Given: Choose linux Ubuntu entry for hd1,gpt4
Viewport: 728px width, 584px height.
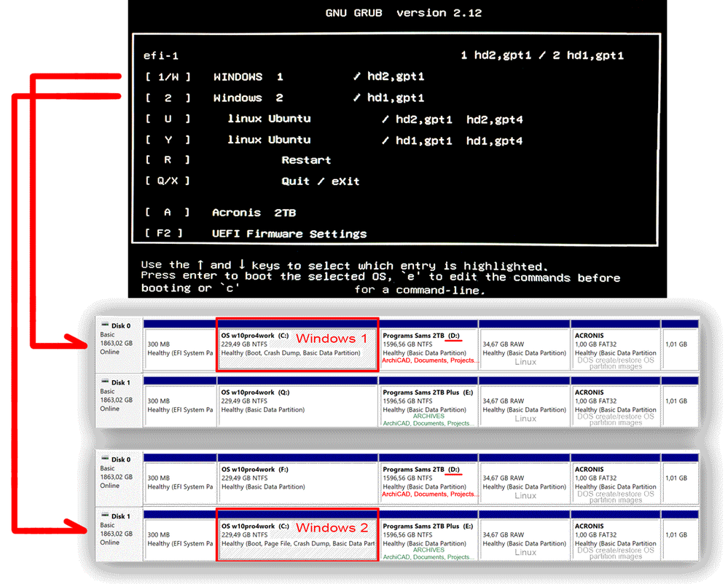Looking at the screenshot, I should point(334,140).
